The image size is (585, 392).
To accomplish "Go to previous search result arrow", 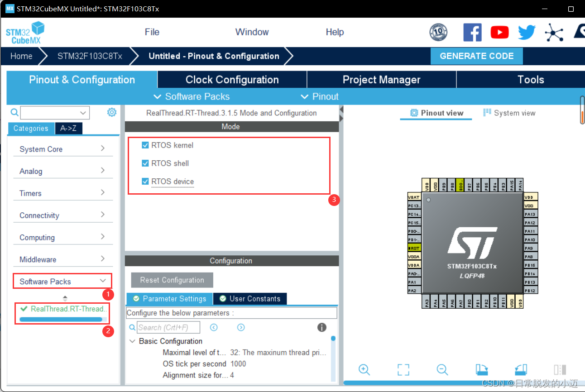I will 214,327.
